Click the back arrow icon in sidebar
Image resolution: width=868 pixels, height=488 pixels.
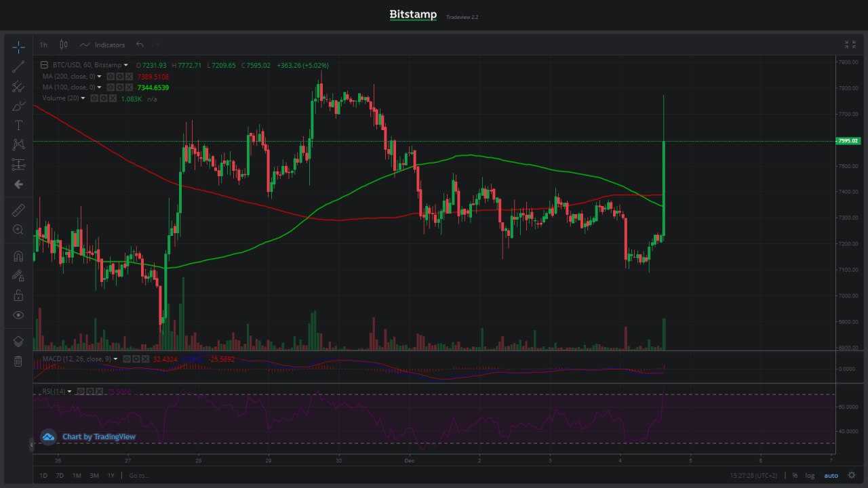(x=18, y=184)
